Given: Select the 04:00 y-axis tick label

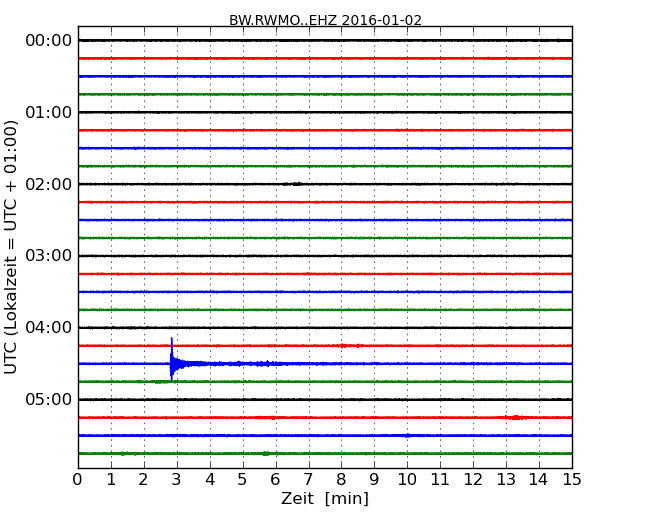Looking at the screenshot, I should click(x=49, y=328).
